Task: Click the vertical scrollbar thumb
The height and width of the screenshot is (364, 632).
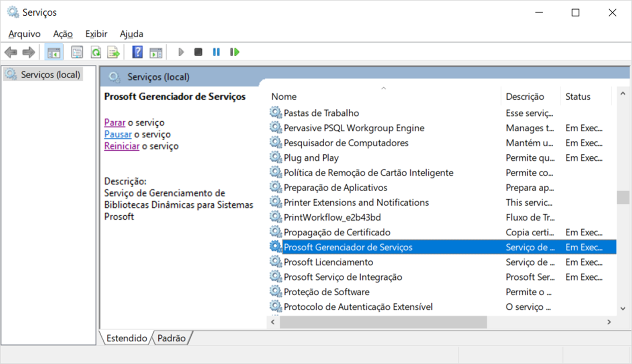Action: pos(623,197)
